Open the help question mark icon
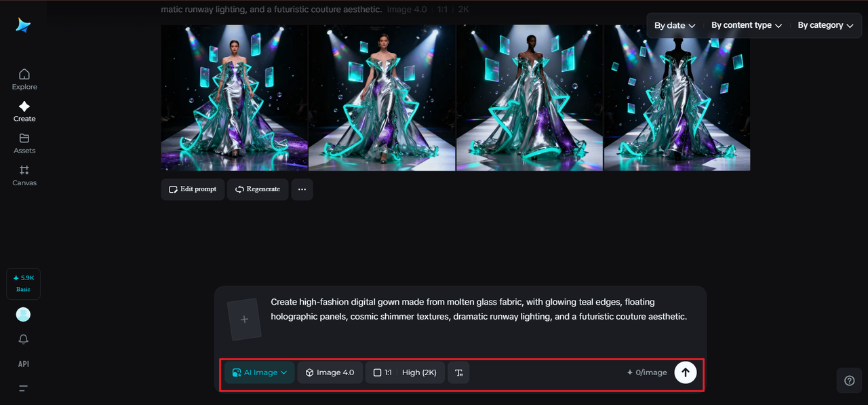 click(849, 381)
